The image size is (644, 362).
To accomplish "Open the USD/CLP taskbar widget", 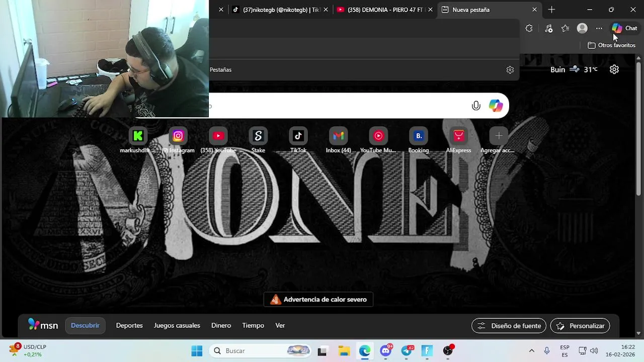I will 29,350.
